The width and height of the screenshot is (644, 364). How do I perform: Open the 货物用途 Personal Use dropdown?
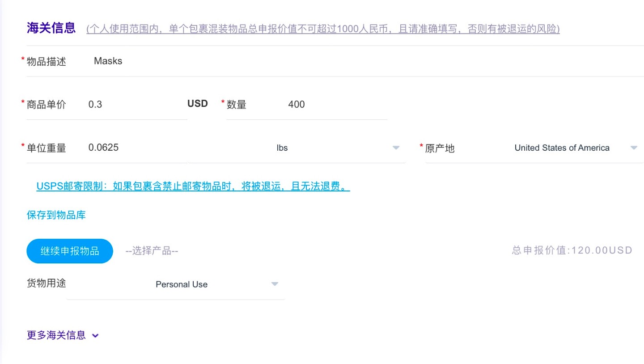pyautogui.click(x=176, y=284)
